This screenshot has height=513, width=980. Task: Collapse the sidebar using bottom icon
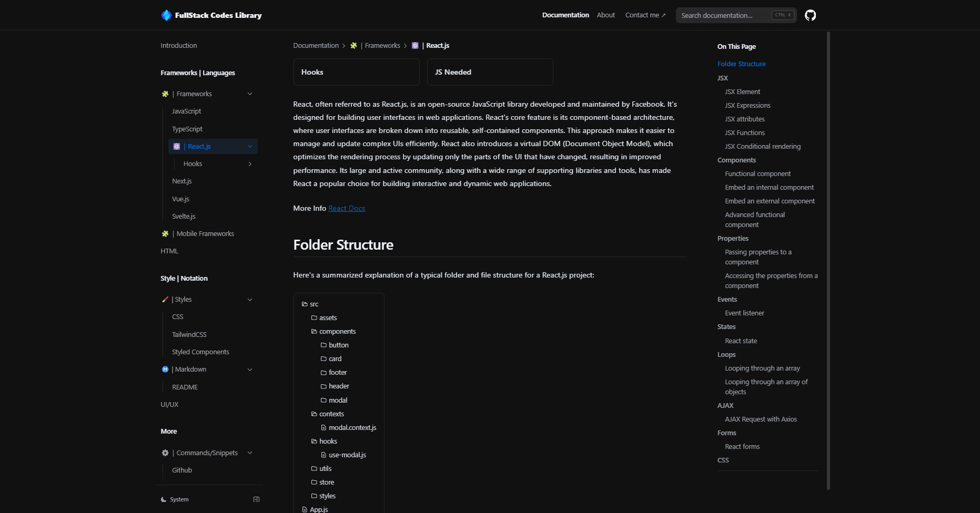(x=256, y=499)
